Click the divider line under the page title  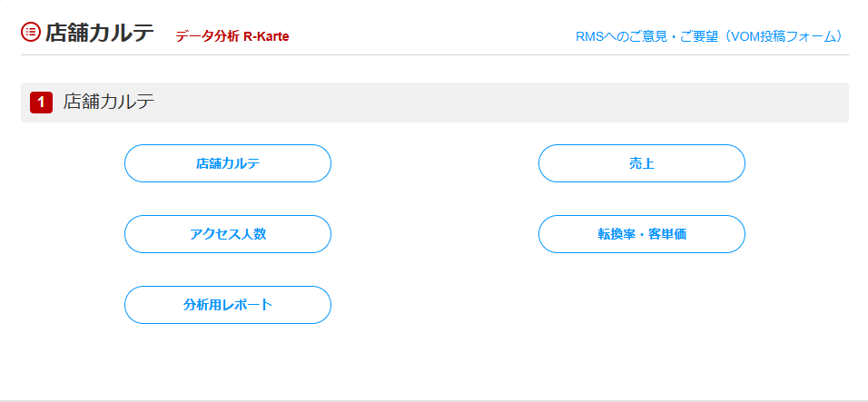[434, 54]
